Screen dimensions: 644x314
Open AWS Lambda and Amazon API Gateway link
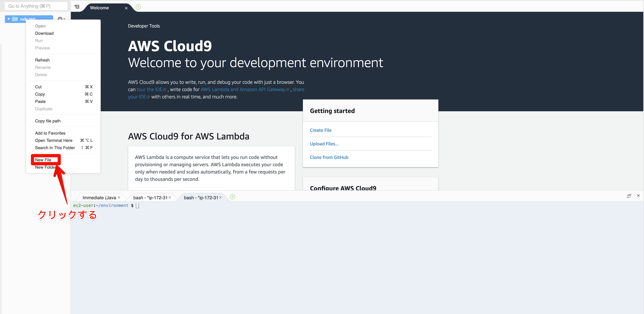tap(245, 89)
